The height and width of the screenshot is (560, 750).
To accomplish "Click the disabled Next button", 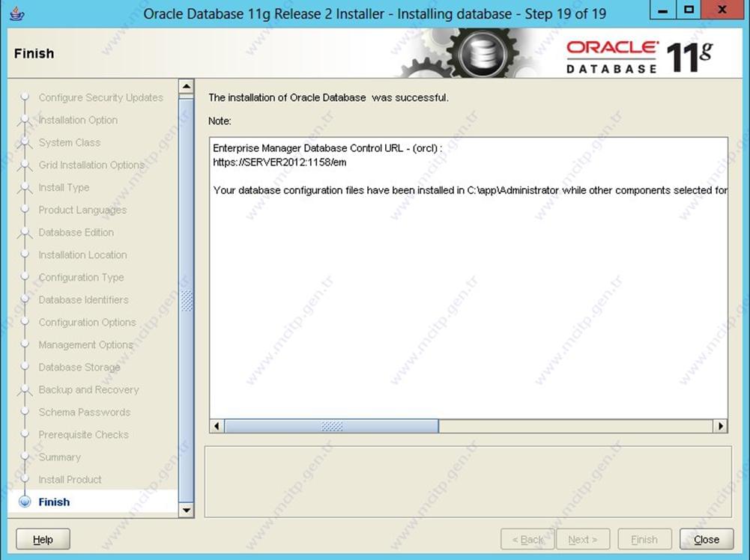I will click(x=583, y=539).
